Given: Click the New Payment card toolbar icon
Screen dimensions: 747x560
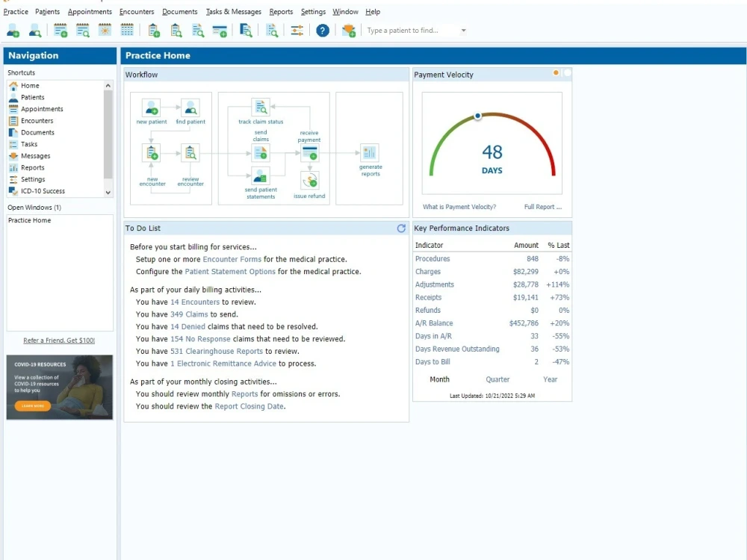Looking at the screenshot, I should point(220,31).
